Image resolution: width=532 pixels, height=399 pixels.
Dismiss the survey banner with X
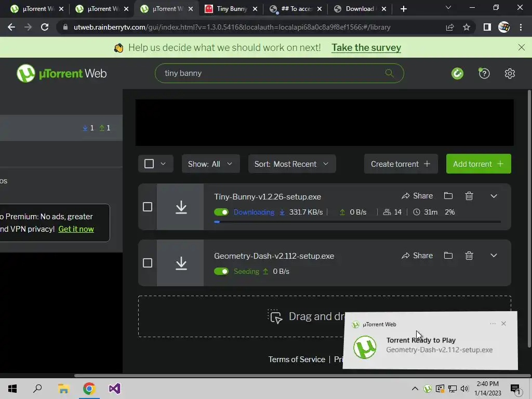[522, 47]
